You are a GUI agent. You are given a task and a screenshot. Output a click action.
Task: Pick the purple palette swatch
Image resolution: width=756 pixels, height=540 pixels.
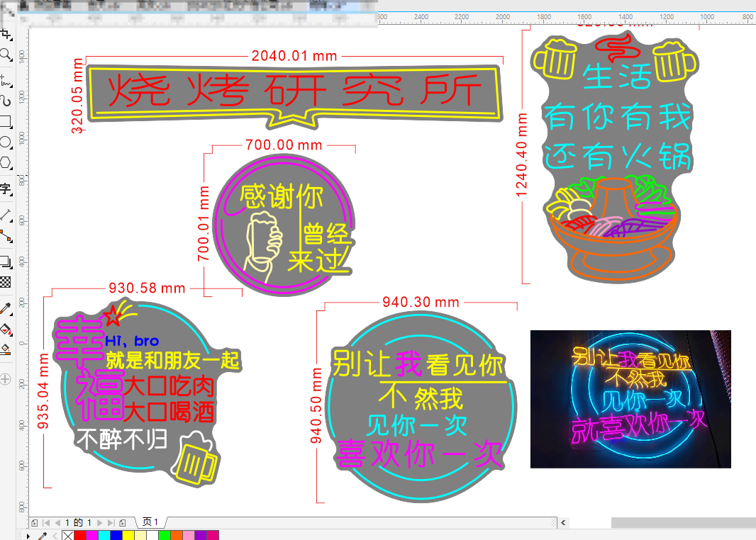(201, 536)
